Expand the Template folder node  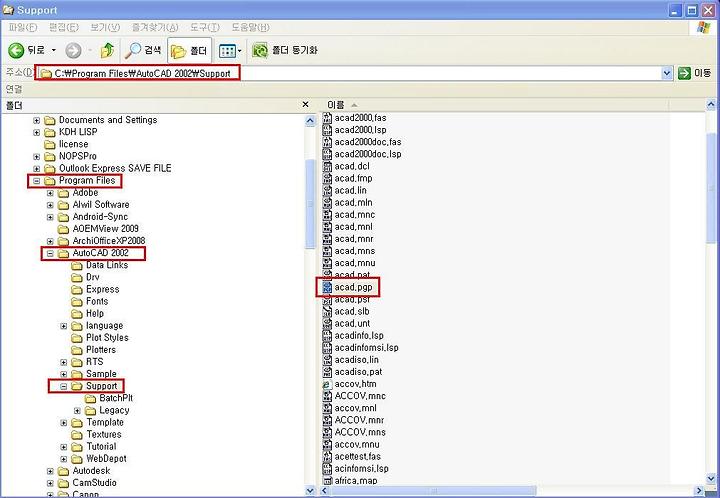click(x=64, y=423)
